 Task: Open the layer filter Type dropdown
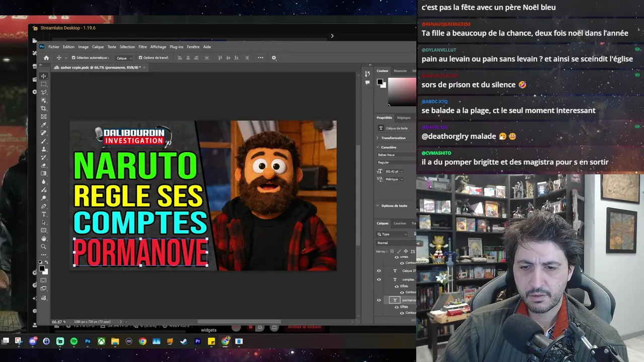coord(392,234)
